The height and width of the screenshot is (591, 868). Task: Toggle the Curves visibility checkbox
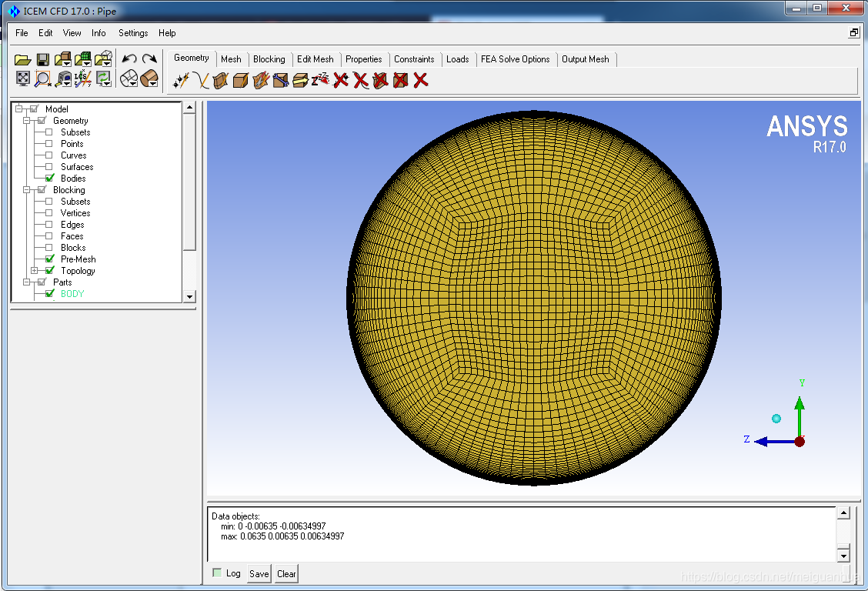click(49, 155)
